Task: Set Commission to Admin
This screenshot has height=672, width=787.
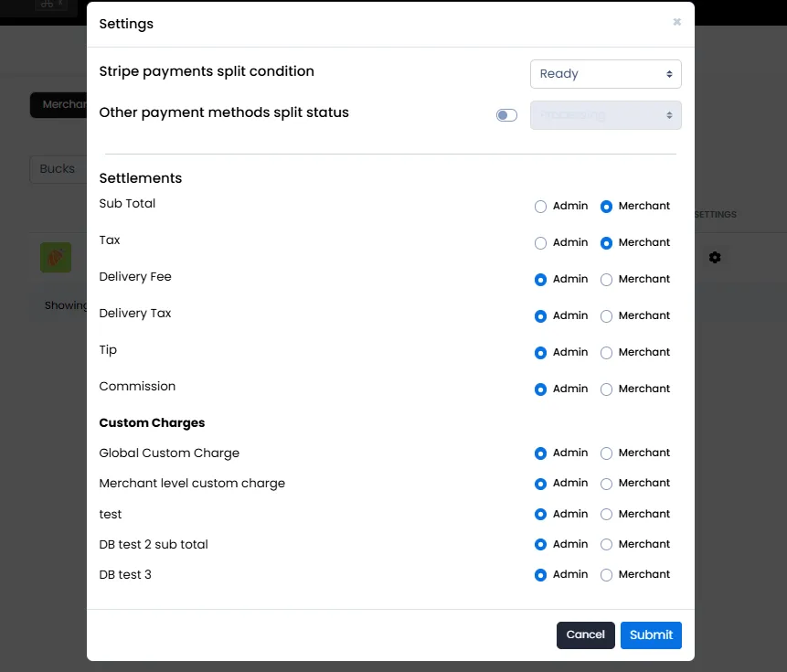Action: coord(540,389)
